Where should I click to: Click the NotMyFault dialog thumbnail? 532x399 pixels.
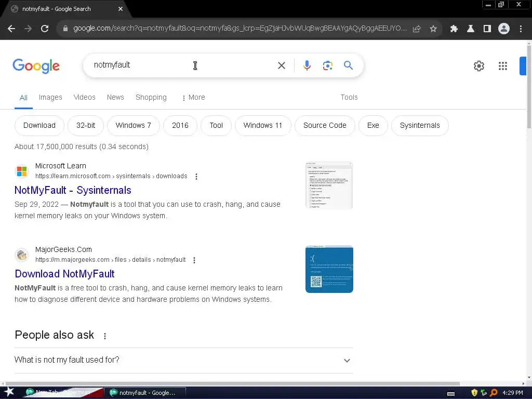click(x=329, y=185)
